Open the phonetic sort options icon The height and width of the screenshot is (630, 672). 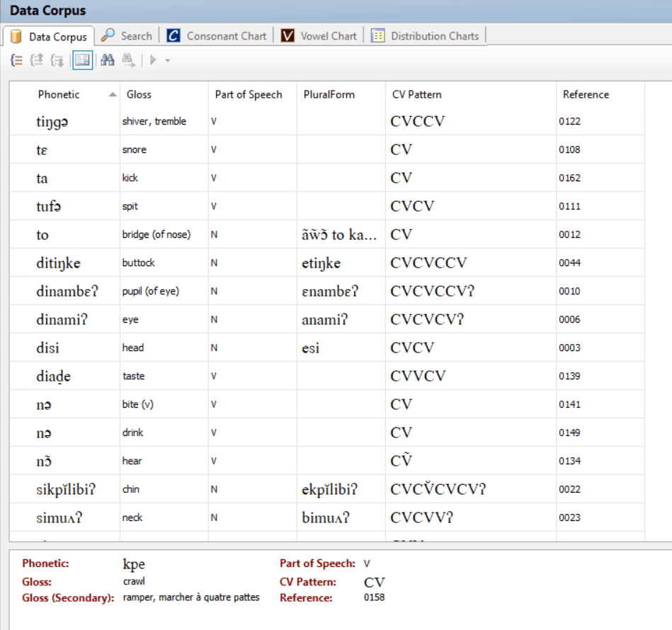(16, 60)
